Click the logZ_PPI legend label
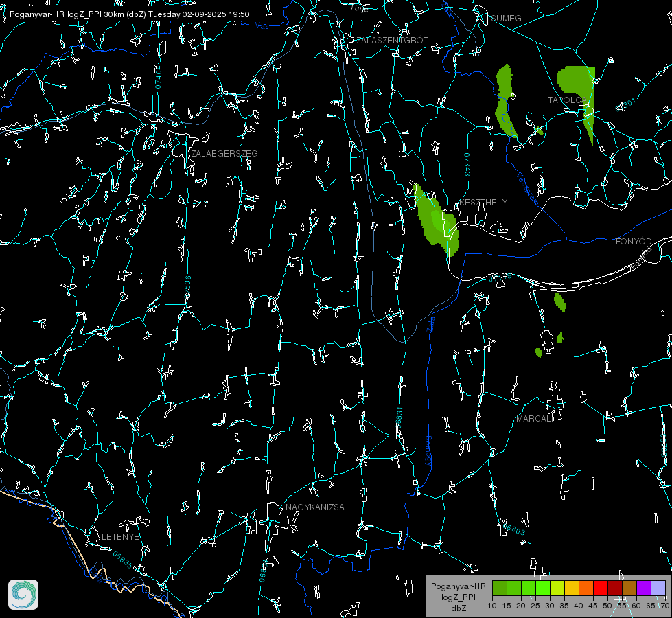This screenshot has width=672, height=618. click(x=458, y=597)
